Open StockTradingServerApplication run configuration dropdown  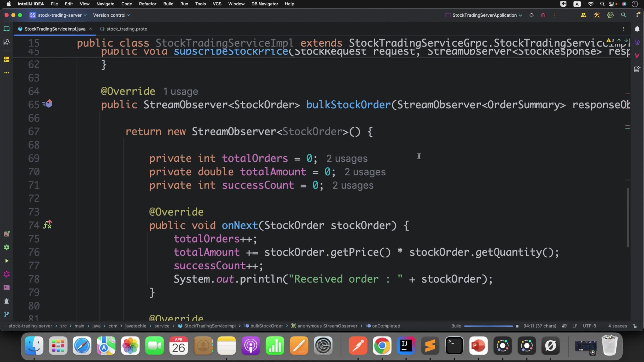tap(484, 15)
